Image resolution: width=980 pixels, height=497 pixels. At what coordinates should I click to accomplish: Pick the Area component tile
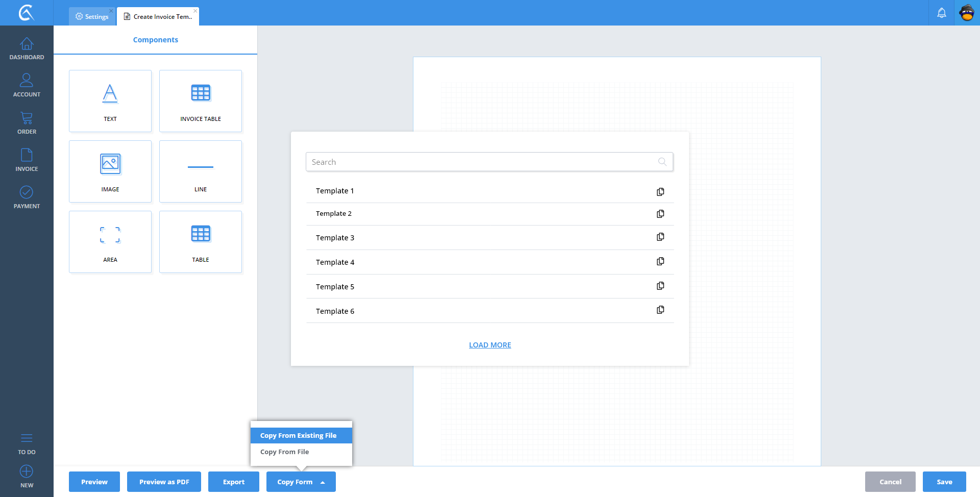click(110, 242)
